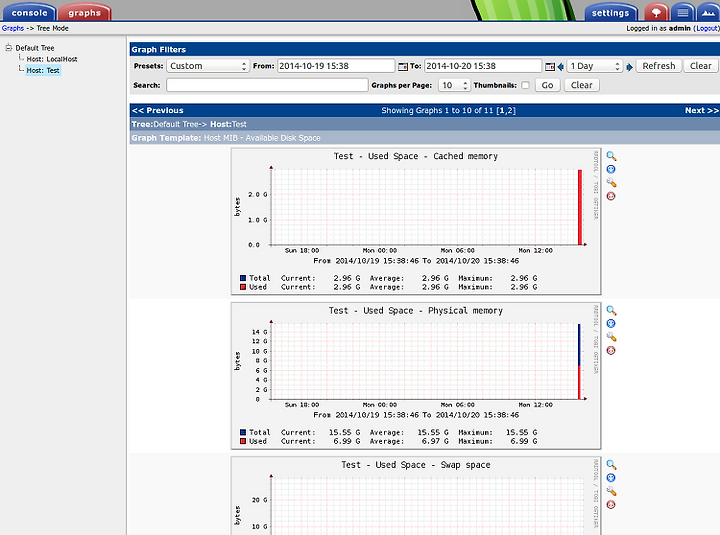The image size is (720, 535).
Task: Open the console tab
Action: (x=29, y=12)
